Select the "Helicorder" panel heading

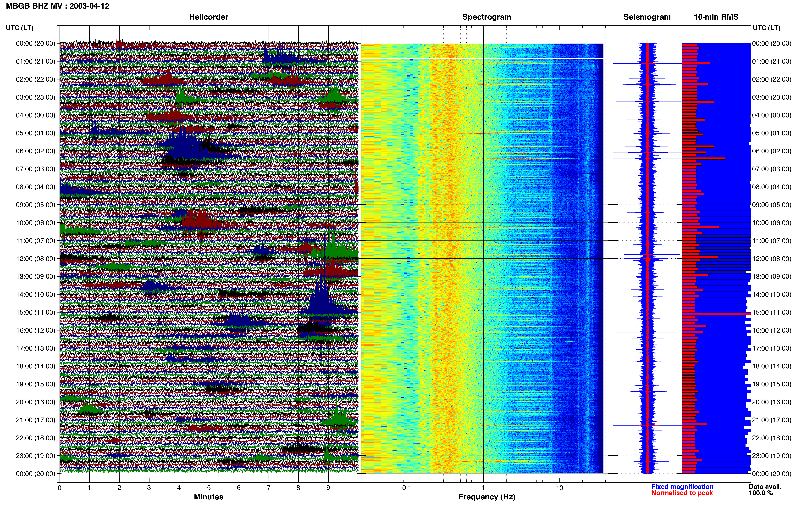[209, 17]
